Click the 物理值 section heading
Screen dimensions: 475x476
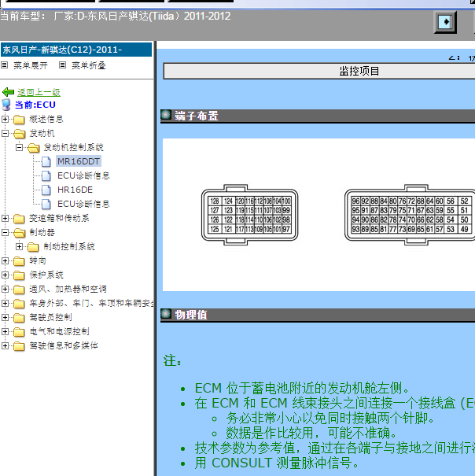(191, 315)
